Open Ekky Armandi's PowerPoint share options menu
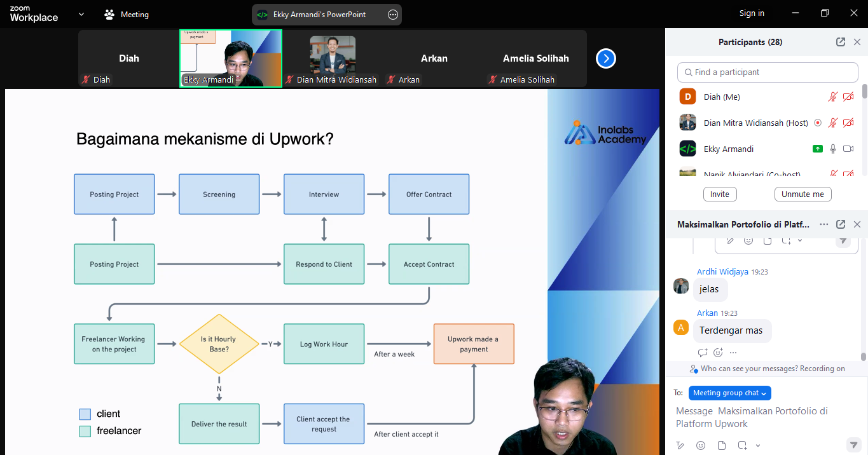Screen dimensions: 868x455 coord(393,15)
